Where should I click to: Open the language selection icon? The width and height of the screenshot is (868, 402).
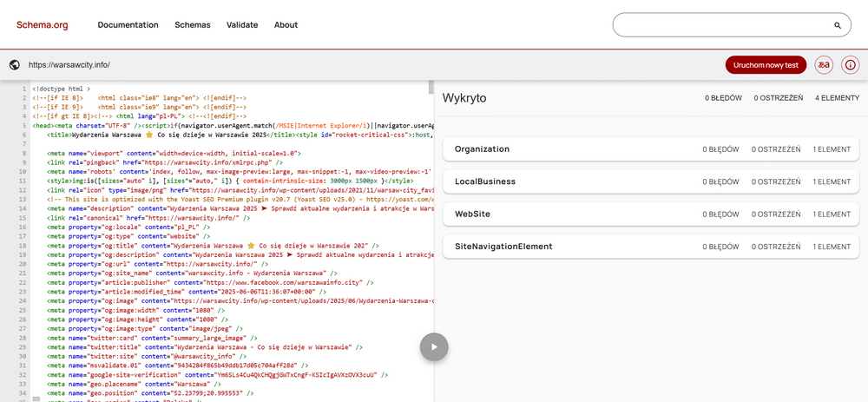coord(824,65)
